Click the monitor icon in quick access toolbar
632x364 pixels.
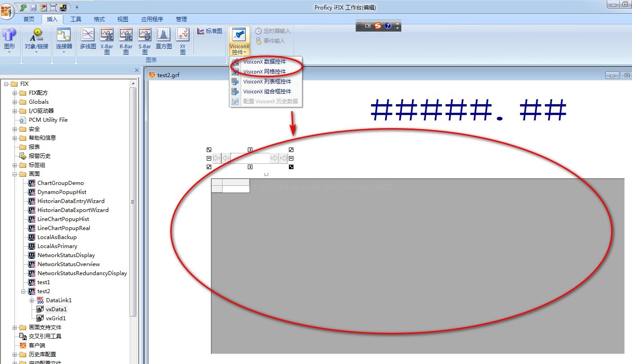click(x=63, y=7)
